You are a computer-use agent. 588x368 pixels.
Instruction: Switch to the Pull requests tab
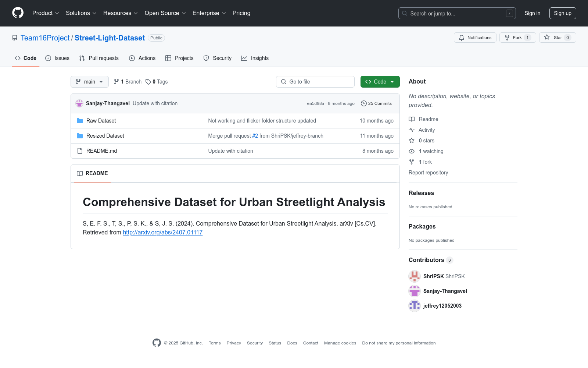coord(99,58)
